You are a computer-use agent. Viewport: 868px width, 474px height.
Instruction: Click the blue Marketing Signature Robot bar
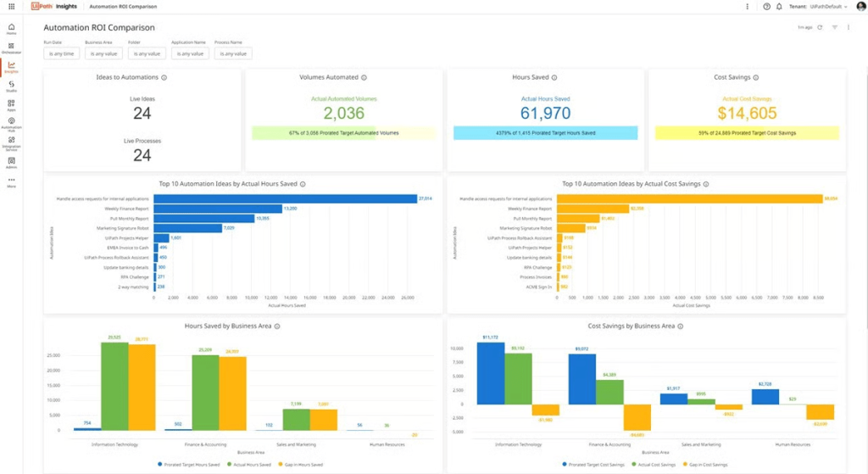187,228
